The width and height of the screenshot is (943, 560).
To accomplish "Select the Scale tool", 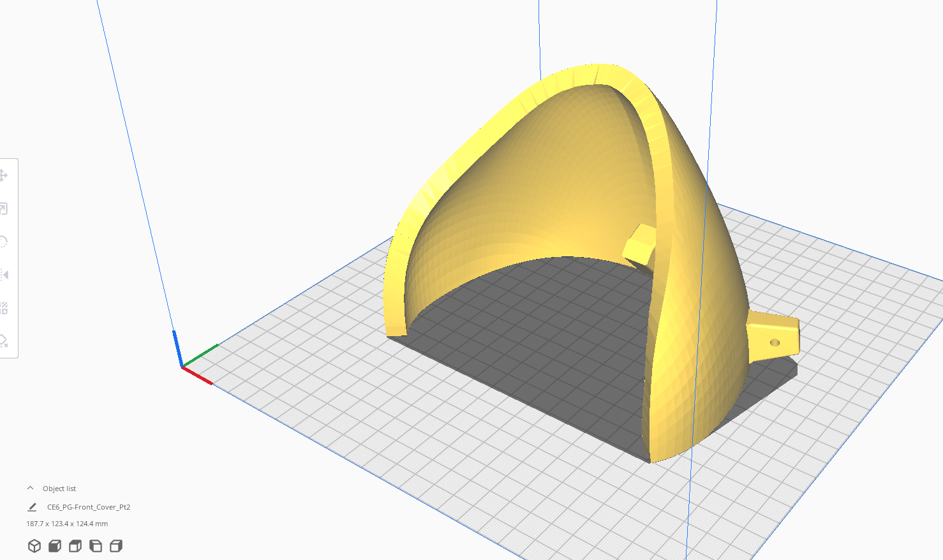I will click(4, 209).
